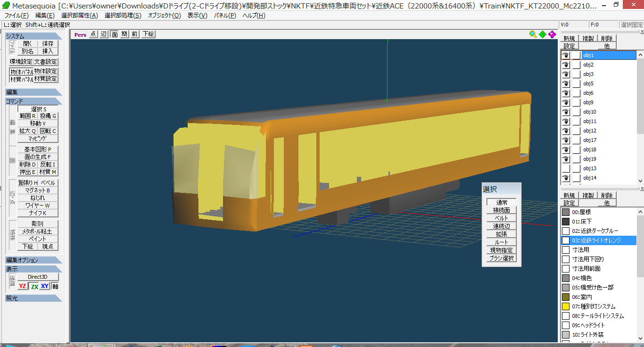
Task: Open the オブジェクト(O) menu
Action: pos(164,15)
